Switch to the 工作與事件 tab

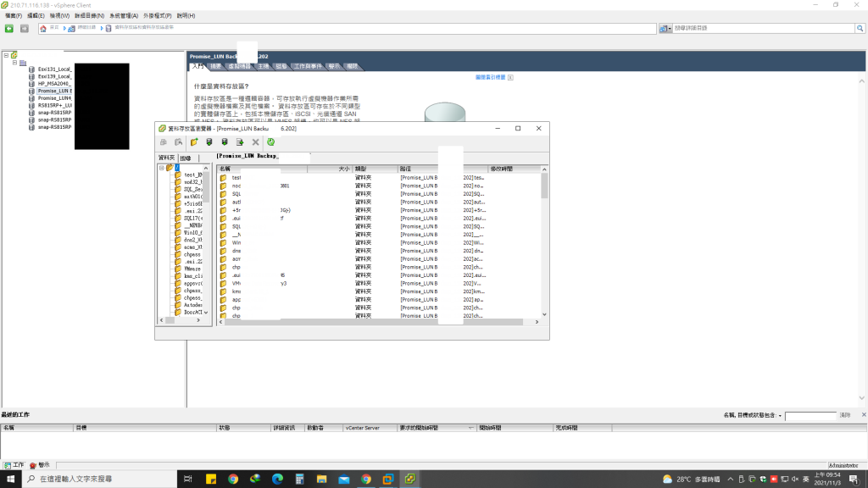pyautogui.click(x=307, y=66)
